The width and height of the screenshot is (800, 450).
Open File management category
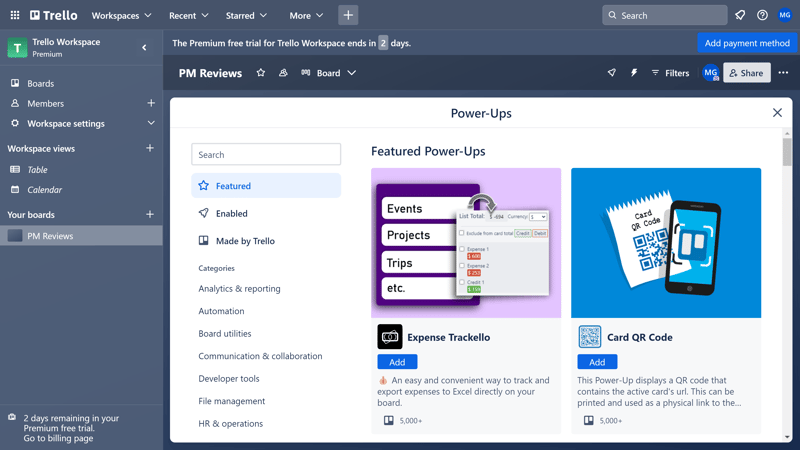(x=232, y=401)
